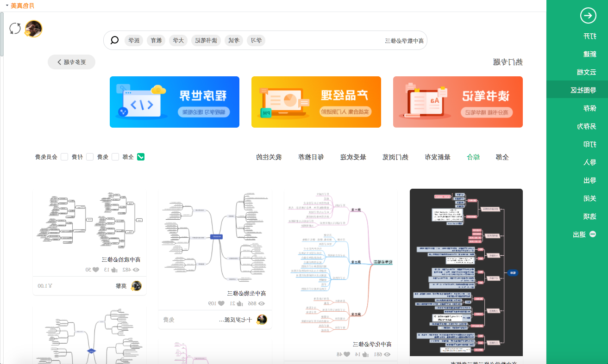608x364 pixels.
Task: Open the 程序世界 topic banner
Action: pos(175,102)
